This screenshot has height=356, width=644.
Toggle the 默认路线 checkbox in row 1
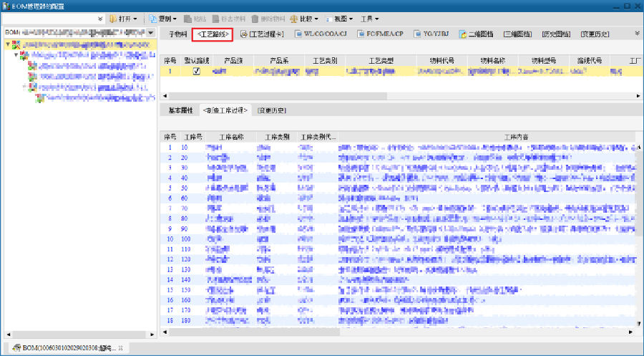click(197, 72)
